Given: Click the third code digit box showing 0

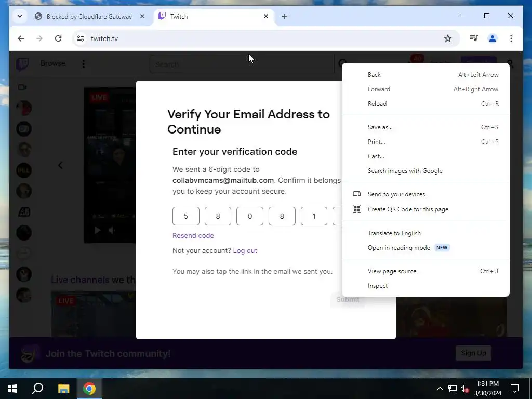Looking at the screenshot, I should [250, 216].
